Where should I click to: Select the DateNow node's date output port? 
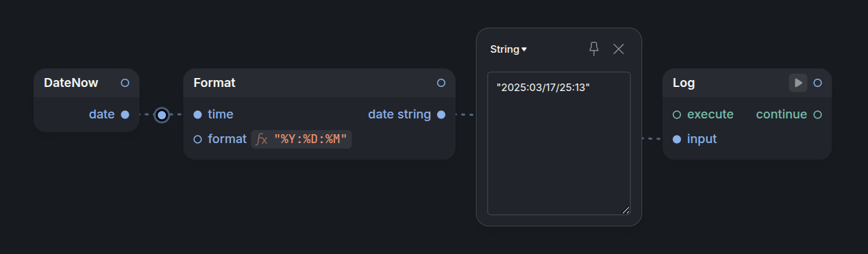coord(125,114)
